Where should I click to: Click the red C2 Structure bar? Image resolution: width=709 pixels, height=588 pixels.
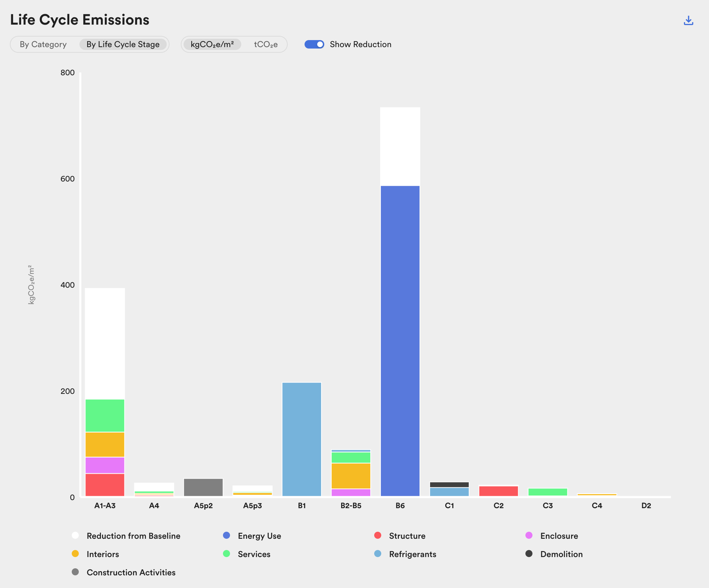pos(499,491)
